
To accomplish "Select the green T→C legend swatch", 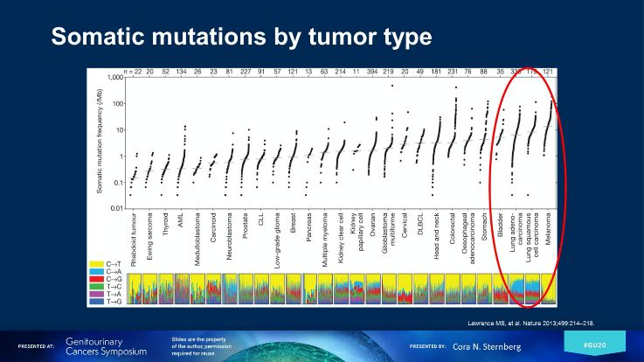I will pos(96,287).
